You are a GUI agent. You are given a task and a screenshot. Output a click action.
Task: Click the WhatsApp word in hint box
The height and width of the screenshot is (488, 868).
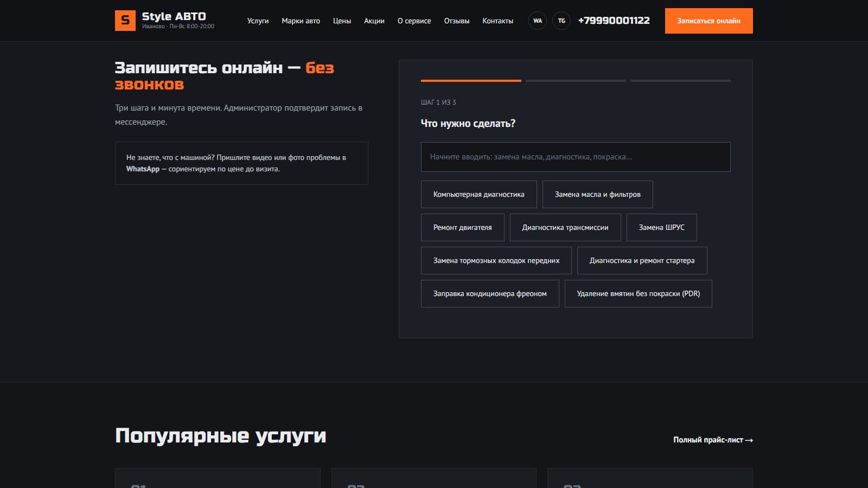pyautogui.click(x=143, y=169)
